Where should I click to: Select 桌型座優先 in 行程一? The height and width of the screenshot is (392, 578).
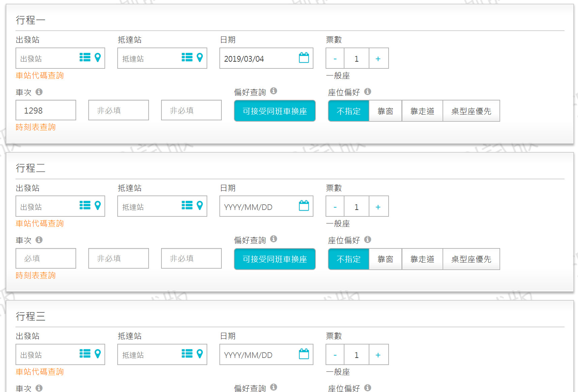(x=471, y=111)
